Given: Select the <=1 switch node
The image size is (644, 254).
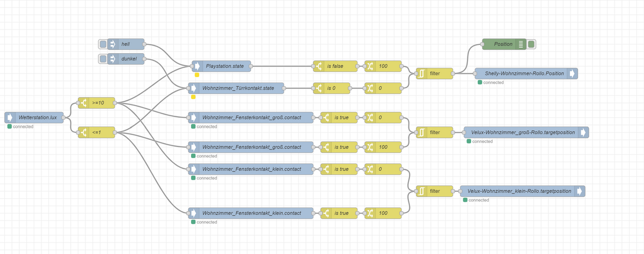Looking at the screenshot, I should point(96,133).
